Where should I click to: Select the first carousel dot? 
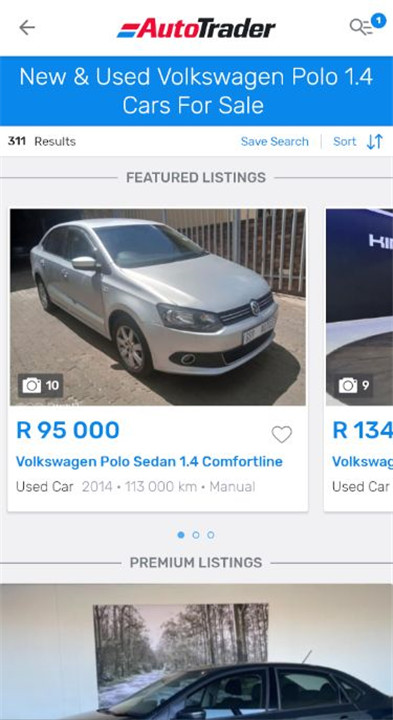(x=181, y=535)
